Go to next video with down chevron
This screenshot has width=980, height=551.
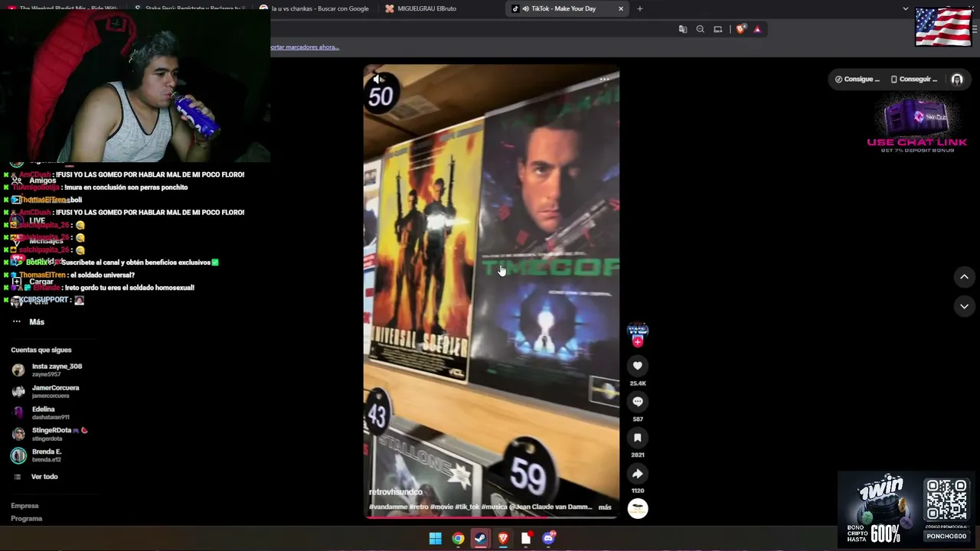pos(964,306)
